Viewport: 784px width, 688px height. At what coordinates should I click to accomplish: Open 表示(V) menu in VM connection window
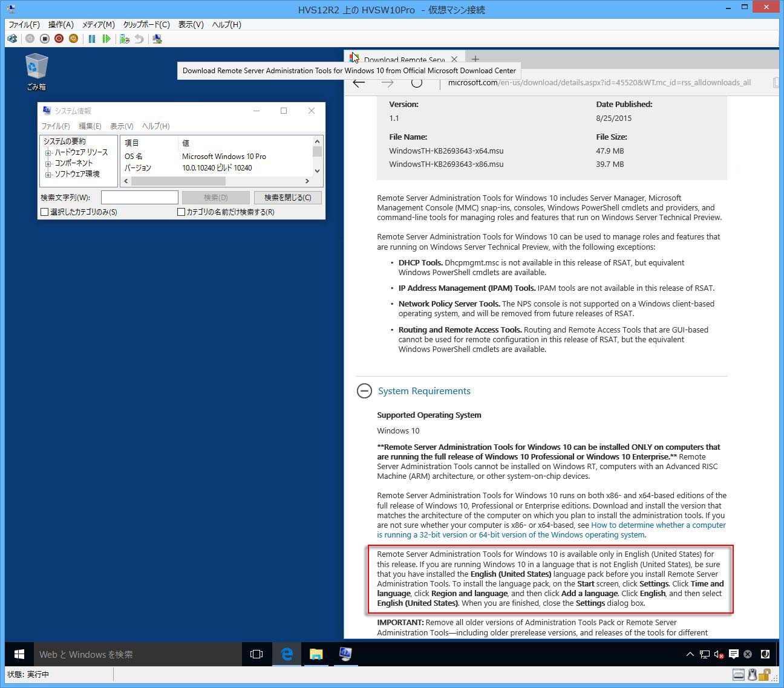tap(191, 25)
